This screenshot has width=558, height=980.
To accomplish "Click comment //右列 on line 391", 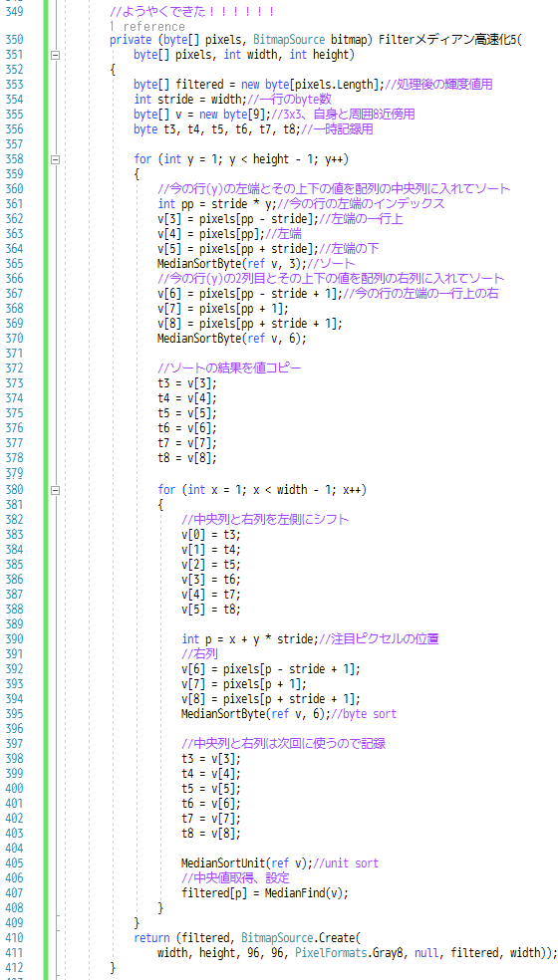I will click(x=199, y=653).
